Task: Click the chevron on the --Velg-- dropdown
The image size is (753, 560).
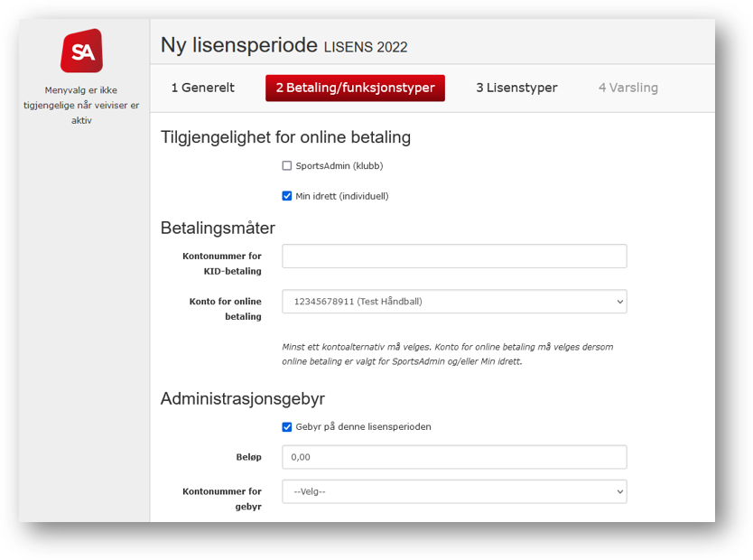Action: pos(620,491)
